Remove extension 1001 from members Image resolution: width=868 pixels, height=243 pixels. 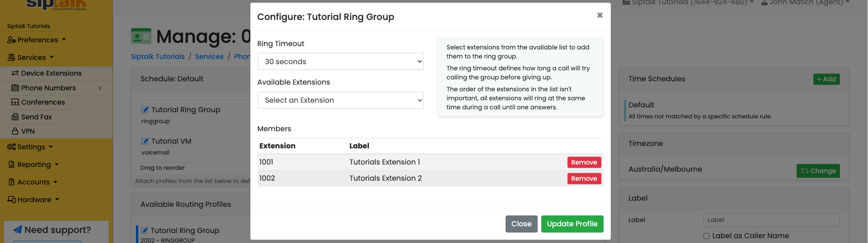click(584, 162)
